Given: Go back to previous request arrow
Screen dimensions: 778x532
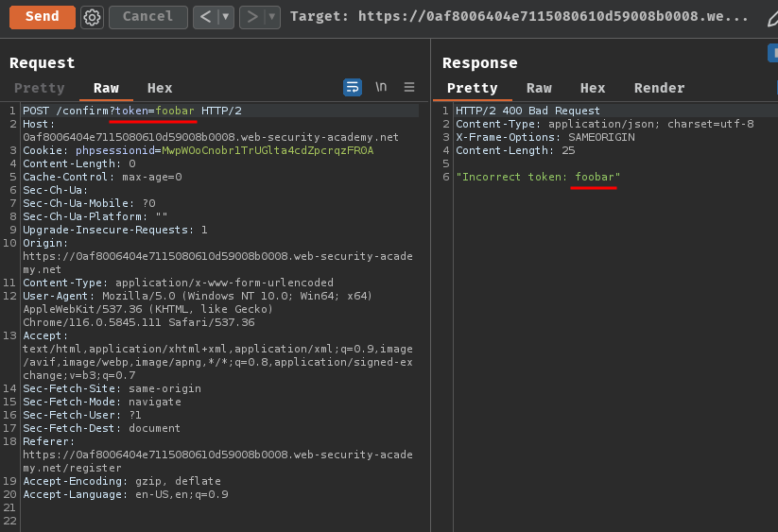Looking at the screenshot, I should coord(205,17).
